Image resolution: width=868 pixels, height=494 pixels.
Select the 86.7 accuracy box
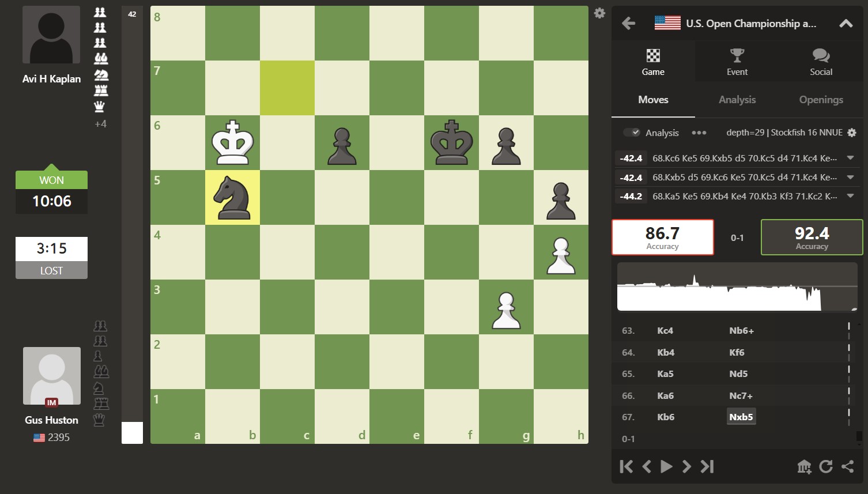(x=662, y=237)
